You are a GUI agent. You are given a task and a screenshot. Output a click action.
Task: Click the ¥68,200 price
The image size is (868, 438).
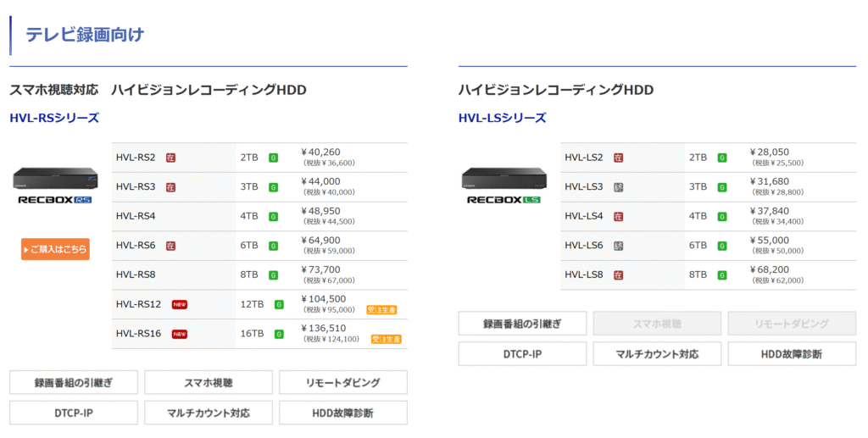pyautogui.click(x=770, y=270)
